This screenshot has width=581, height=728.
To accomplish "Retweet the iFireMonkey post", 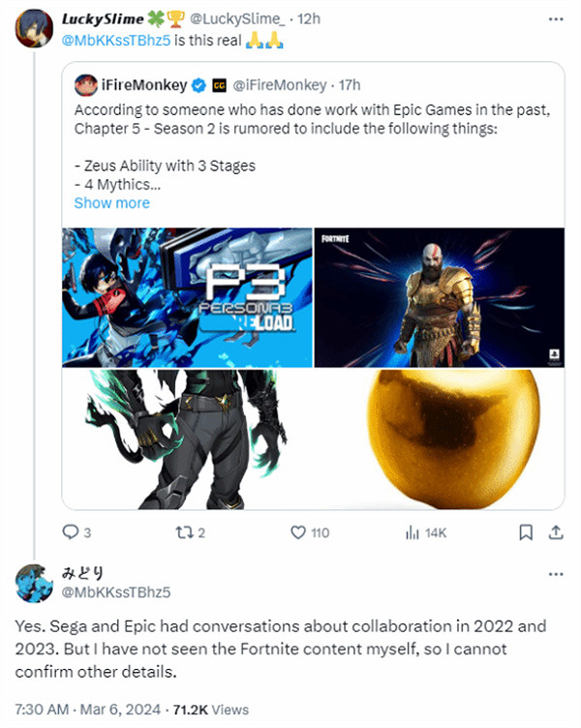I will pos(183,531).
